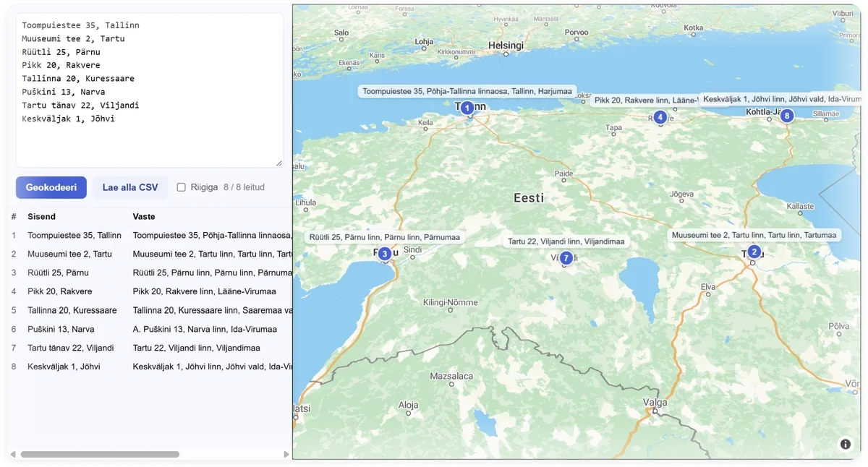Click the Mazsalaca town label on the map
The height and width of the screenshot is (467, 868).
451,376
